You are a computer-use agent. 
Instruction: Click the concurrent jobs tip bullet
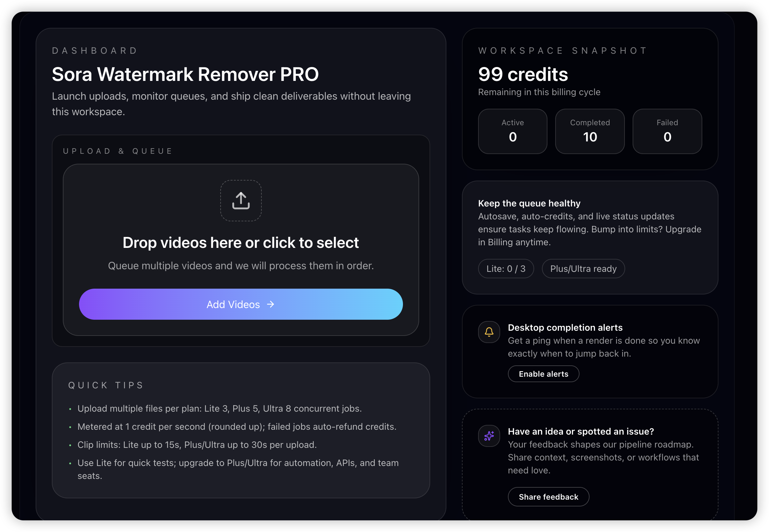(219, 409)
